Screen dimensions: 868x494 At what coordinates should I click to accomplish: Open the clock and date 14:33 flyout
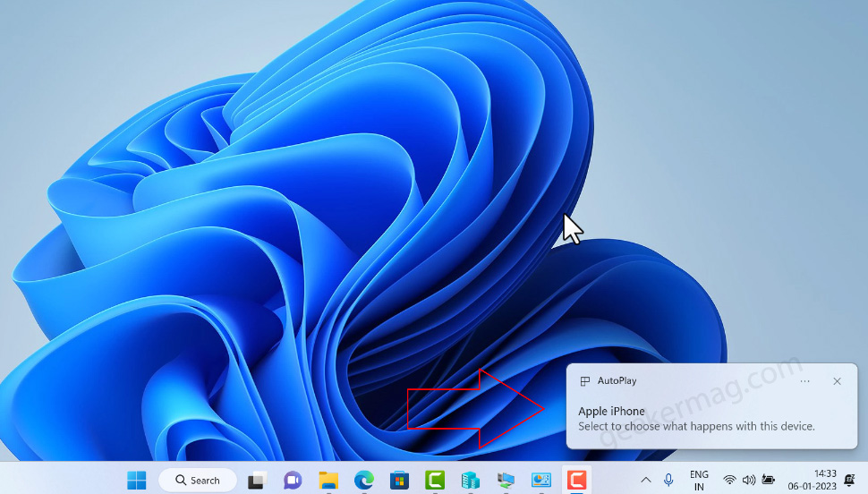(x=813, y=480)
